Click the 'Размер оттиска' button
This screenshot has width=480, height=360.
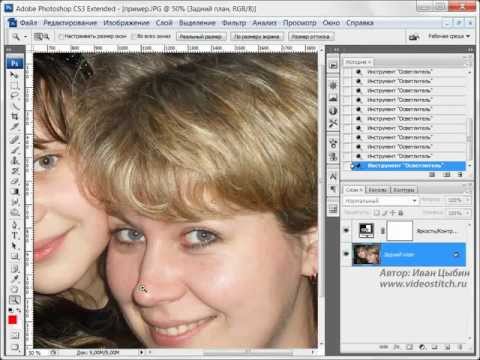click(x=311, y=36)
